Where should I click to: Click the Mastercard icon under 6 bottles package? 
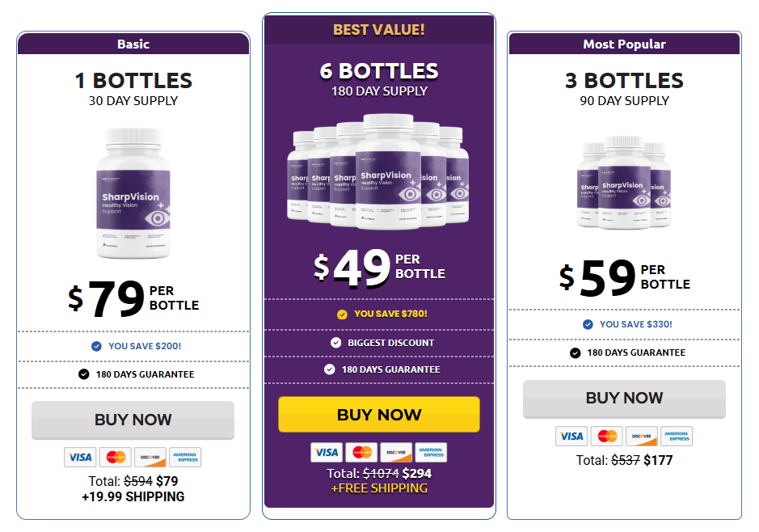(x=361, y=452)
